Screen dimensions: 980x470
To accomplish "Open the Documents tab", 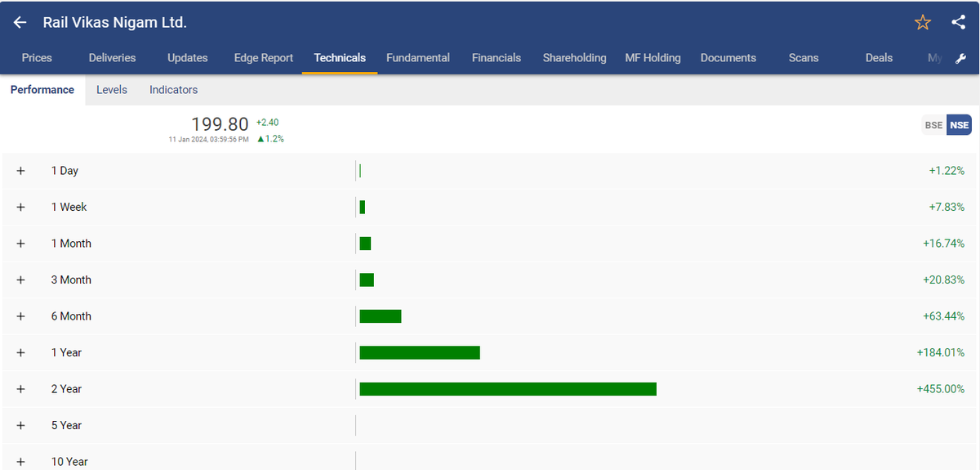I will [x=728, y=58].
